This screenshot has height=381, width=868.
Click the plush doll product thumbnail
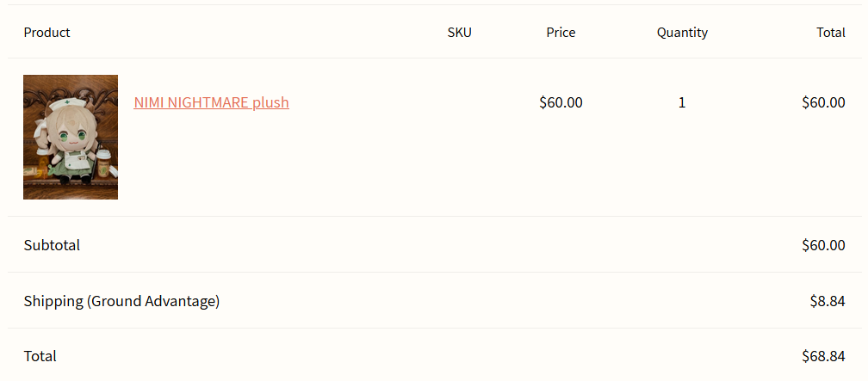(71, 138)
